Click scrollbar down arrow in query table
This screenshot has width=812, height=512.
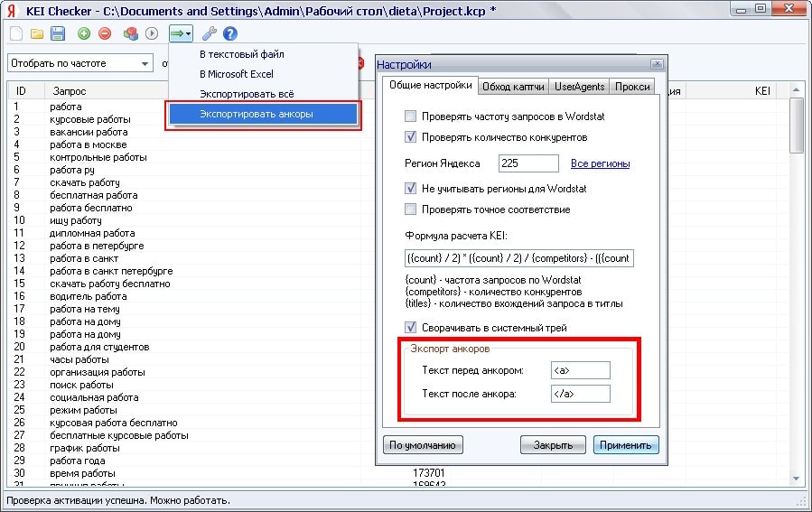(x=796, y=479)
